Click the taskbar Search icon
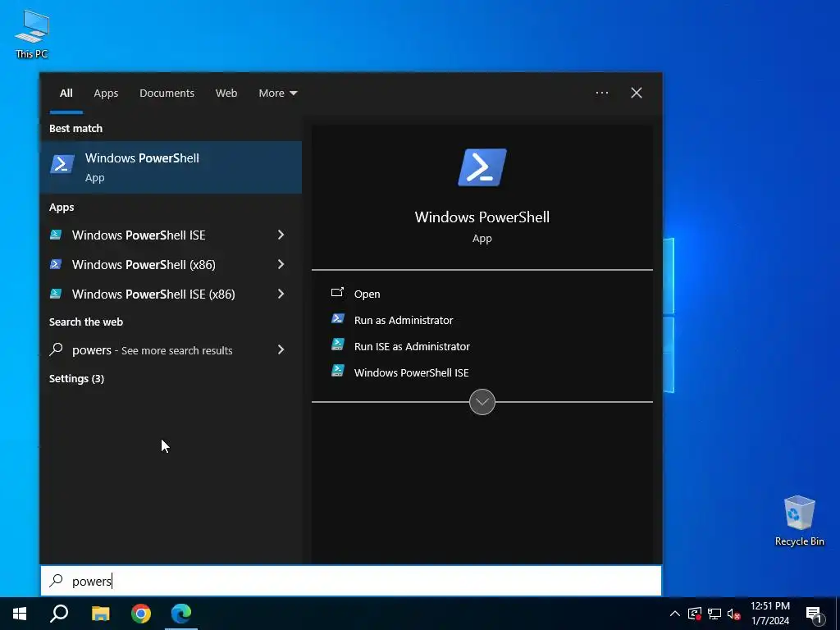 tap(59, 614)
